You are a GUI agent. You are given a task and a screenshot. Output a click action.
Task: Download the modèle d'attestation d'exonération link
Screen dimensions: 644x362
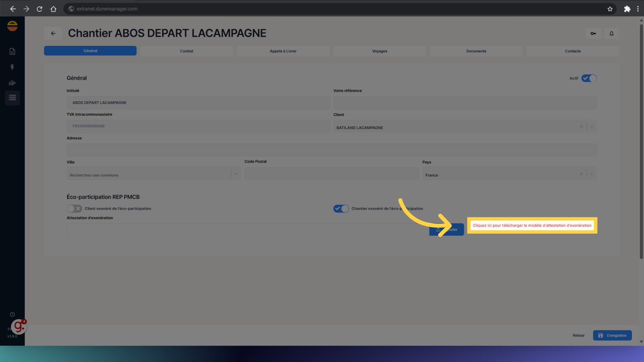[x=532, y=225]
